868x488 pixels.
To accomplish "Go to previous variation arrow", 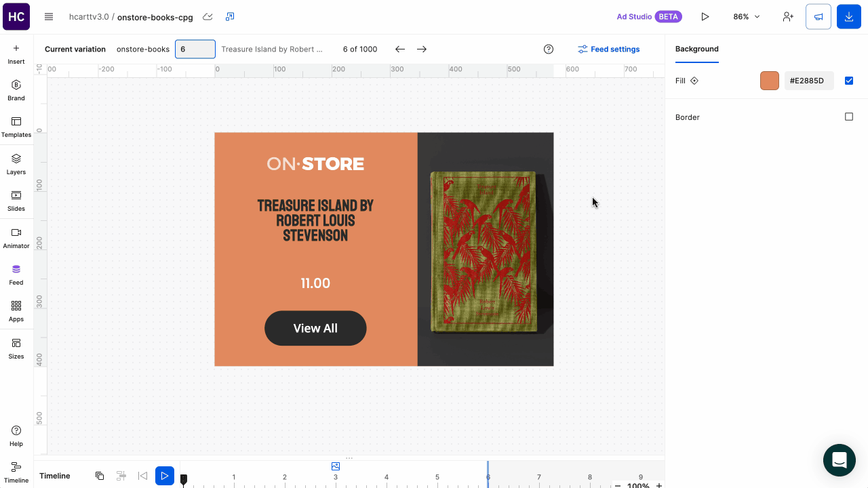I will point(400,49).
